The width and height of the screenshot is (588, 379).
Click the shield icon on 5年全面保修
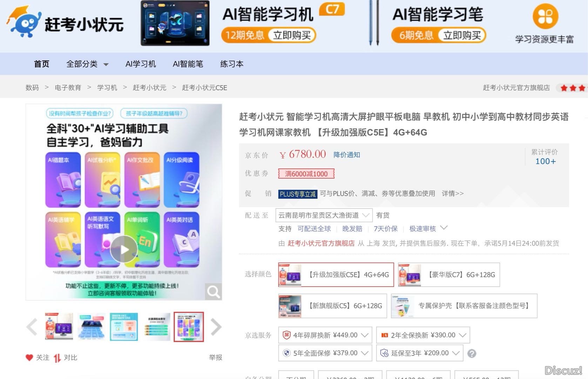[286, 353]
